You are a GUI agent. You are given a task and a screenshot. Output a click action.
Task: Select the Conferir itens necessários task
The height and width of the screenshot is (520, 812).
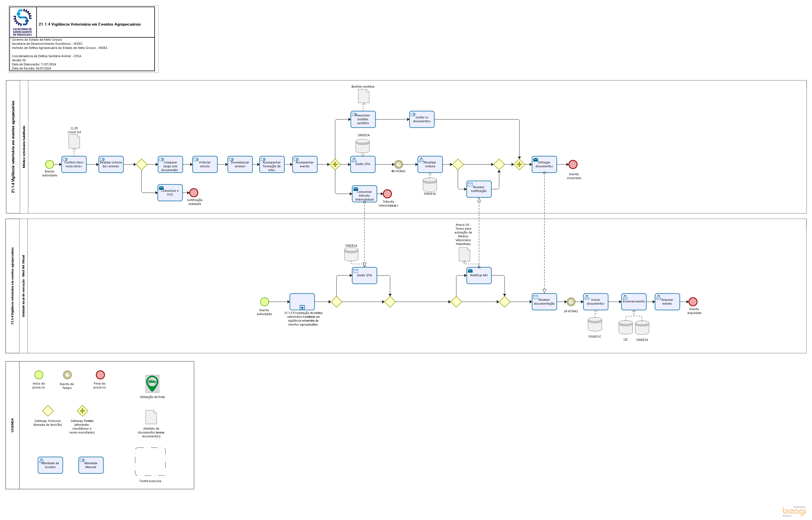coord(74,165)
